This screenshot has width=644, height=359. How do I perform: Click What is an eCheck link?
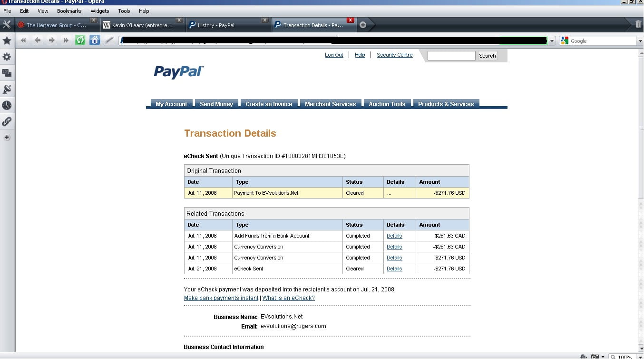pyautogui.click(x=289, y=298)
